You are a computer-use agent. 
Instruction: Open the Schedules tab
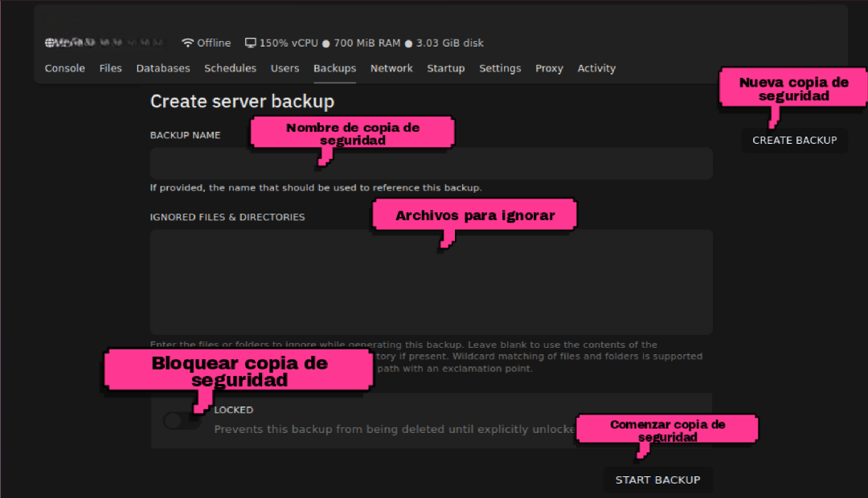[230, 68]
